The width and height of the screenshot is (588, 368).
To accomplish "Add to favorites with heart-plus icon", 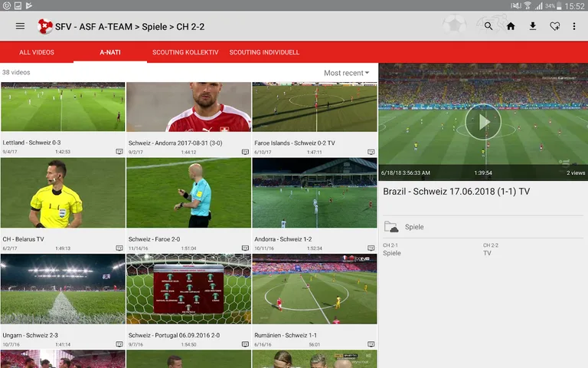I will tap(554, 26).
